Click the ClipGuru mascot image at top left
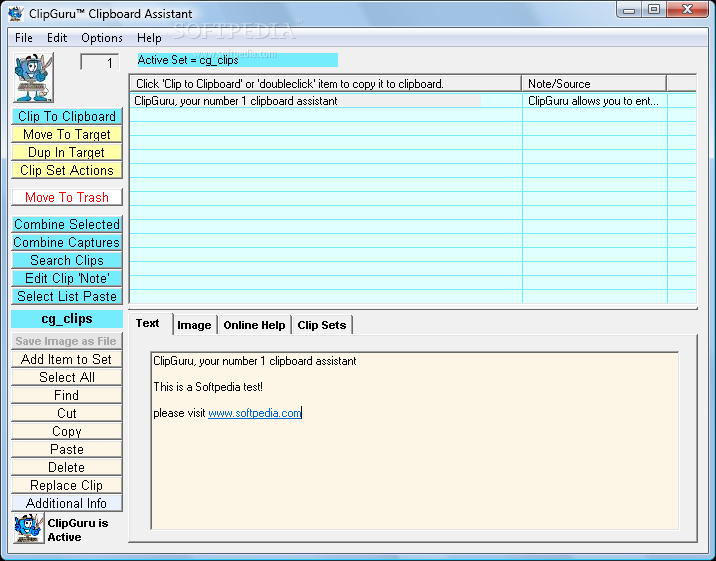 tap(33, 77)
